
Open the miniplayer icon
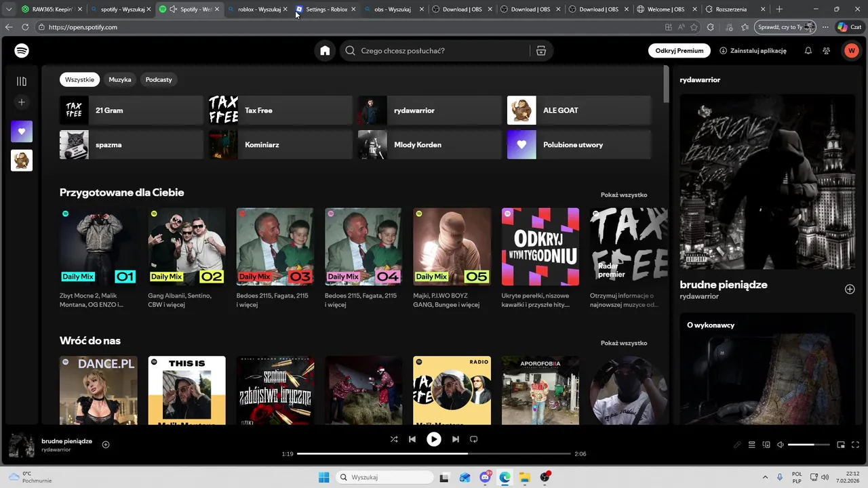pos(841,445)
